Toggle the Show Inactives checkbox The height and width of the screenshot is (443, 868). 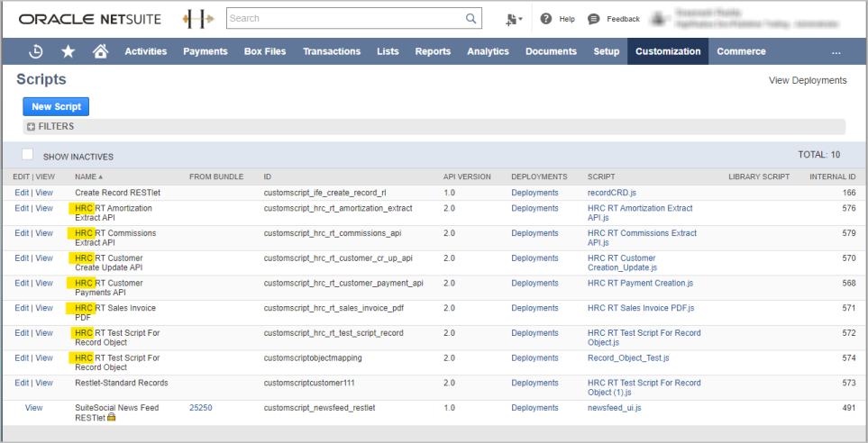28,155
